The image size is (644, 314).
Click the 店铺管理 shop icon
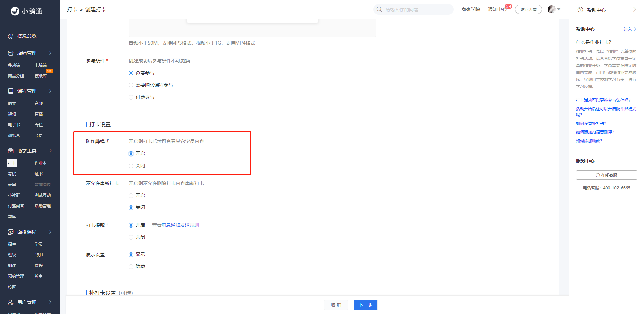[x=11, y=53]
